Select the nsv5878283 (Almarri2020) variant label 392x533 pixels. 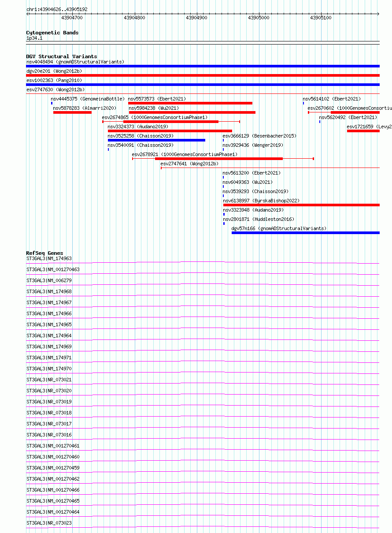coord(85,108)
